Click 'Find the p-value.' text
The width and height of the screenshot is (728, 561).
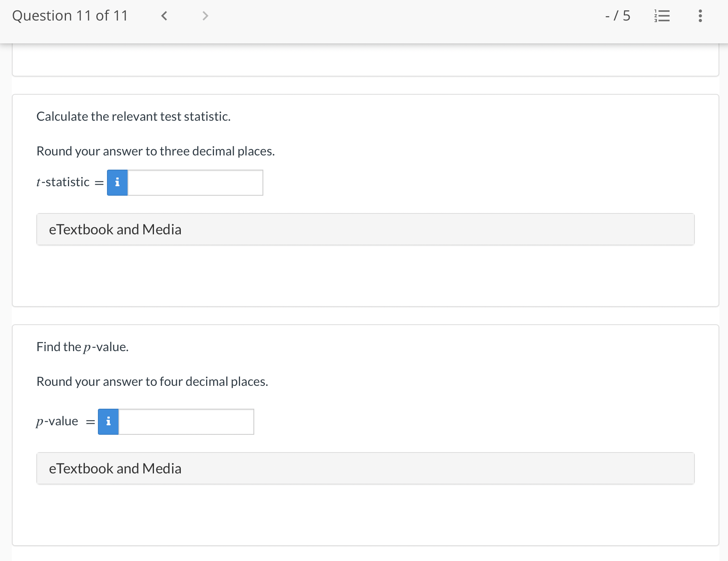coord(83,347)
